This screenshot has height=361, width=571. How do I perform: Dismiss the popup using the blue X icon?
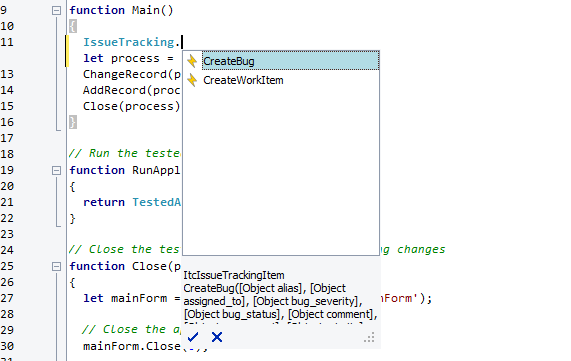[x=217, y=337]
